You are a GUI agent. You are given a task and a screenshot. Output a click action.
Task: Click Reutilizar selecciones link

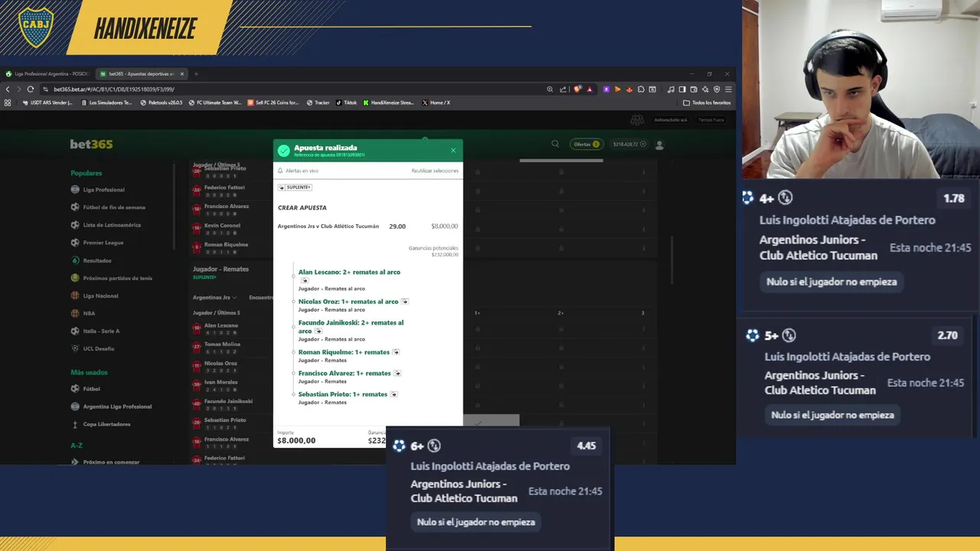435,171
